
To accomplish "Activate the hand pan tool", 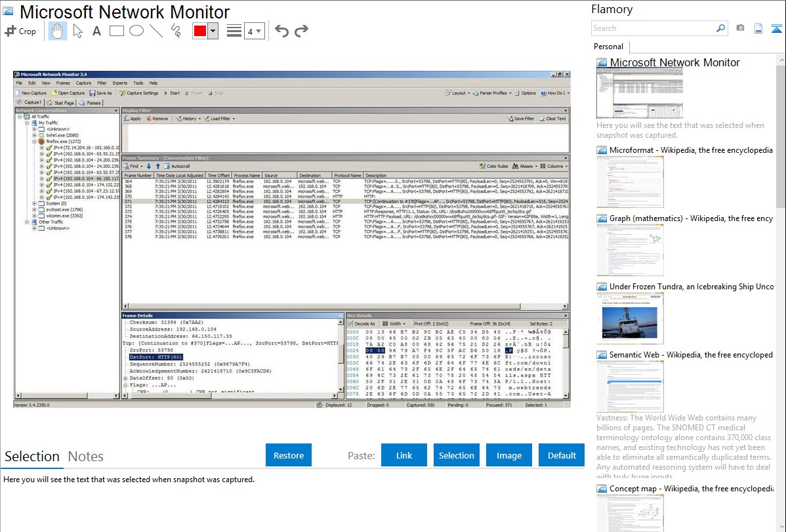I will click(x=57, y=31).
